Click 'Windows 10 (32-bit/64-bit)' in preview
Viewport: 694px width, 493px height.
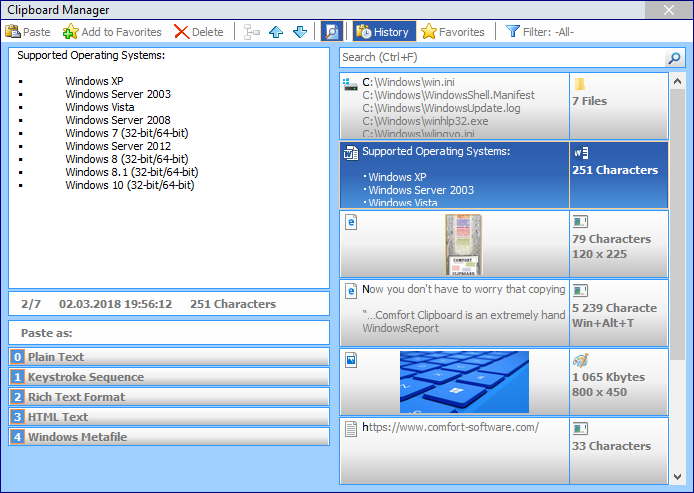(x=130, y=185)
